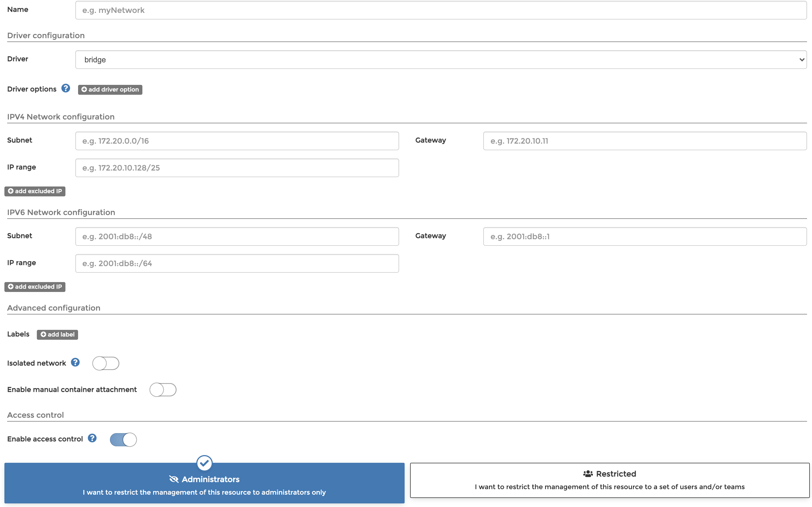Open the Driver dropdown showing bridge

pyautogui.click(x=441, y=60)
